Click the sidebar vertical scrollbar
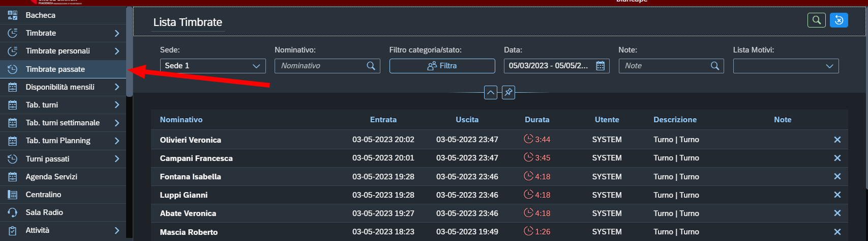 [130, 52]
